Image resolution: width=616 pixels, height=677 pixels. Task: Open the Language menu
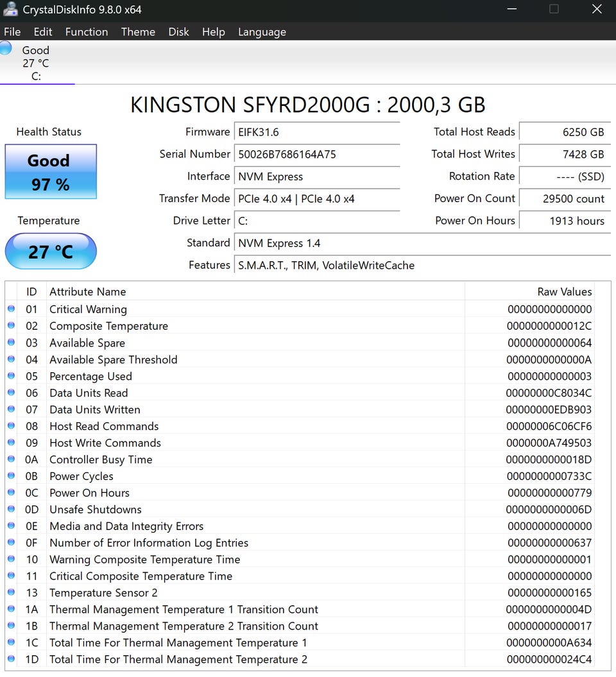262,32
